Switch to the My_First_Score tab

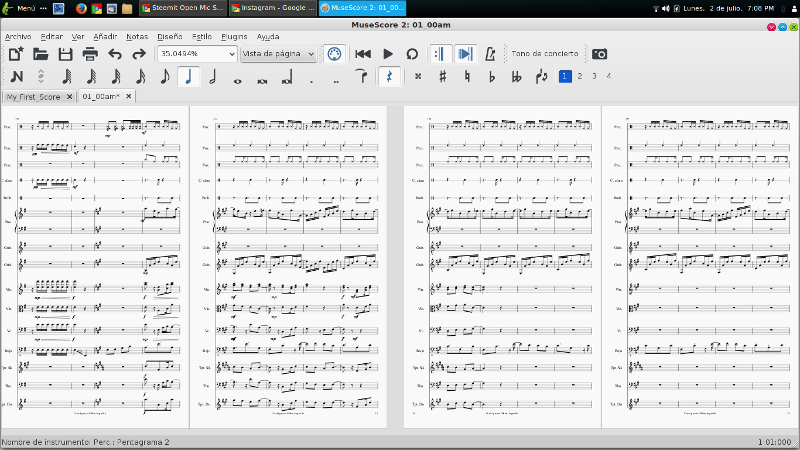34,96
